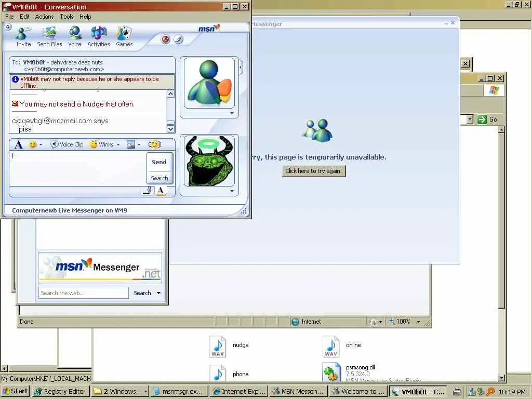Screen dimensions: 532x399
Task: Select the online WAV file
Action: [342, 347]
